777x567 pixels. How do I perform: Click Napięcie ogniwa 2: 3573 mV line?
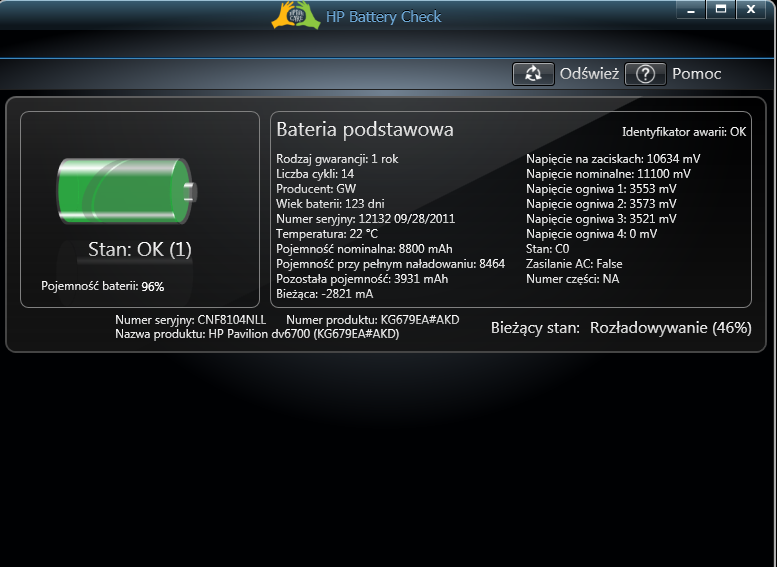[x=601, y=204]
